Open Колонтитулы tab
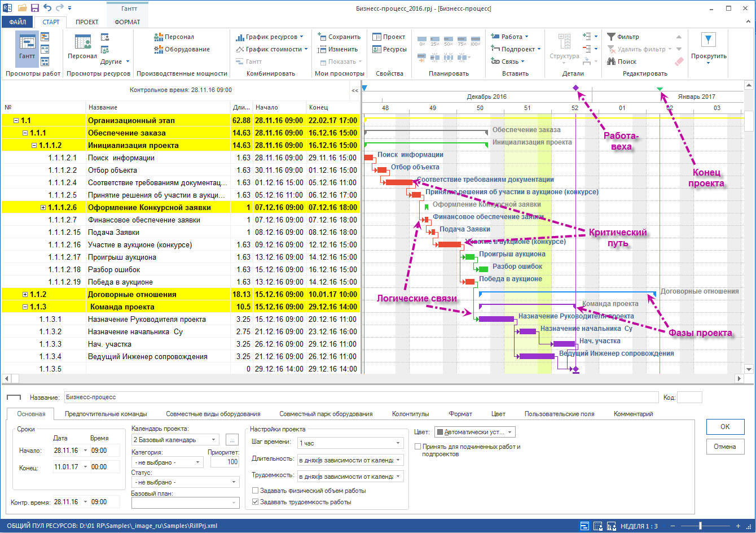The width and height of the screenshot is (756, 533). coord(411,414)
